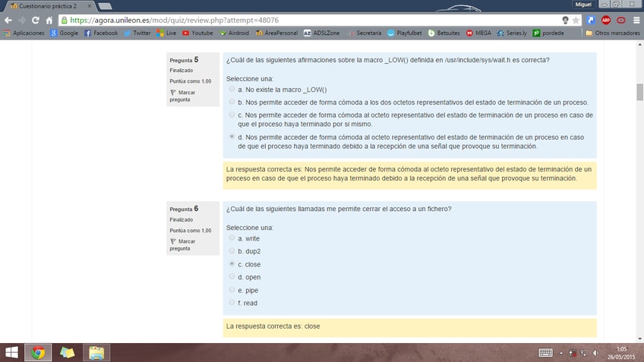Click the browser forward arrow
This screenshot has height=362, width=644.
pos(22,20)
